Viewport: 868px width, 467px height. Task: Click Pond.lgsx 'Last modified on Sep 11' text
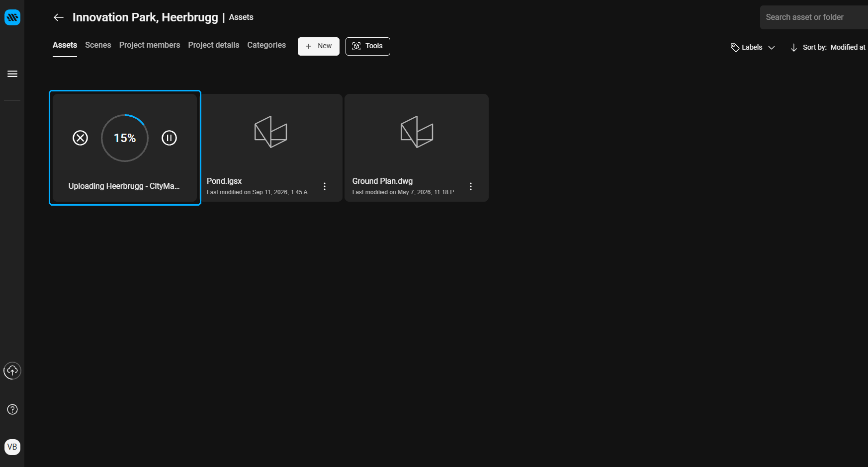pyautogui.click(x=260, y=192)
